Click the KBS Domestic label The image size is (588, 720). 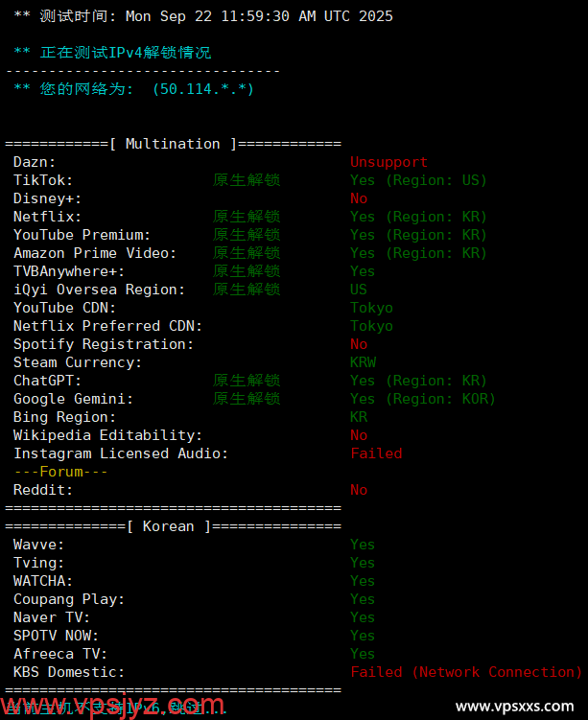pyautogui.click(x=69, y=672)
